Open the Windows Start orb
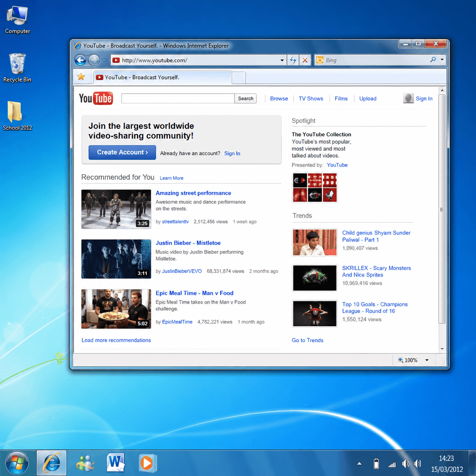Viewport: 476px width, 476px height. tap(17, 463)
